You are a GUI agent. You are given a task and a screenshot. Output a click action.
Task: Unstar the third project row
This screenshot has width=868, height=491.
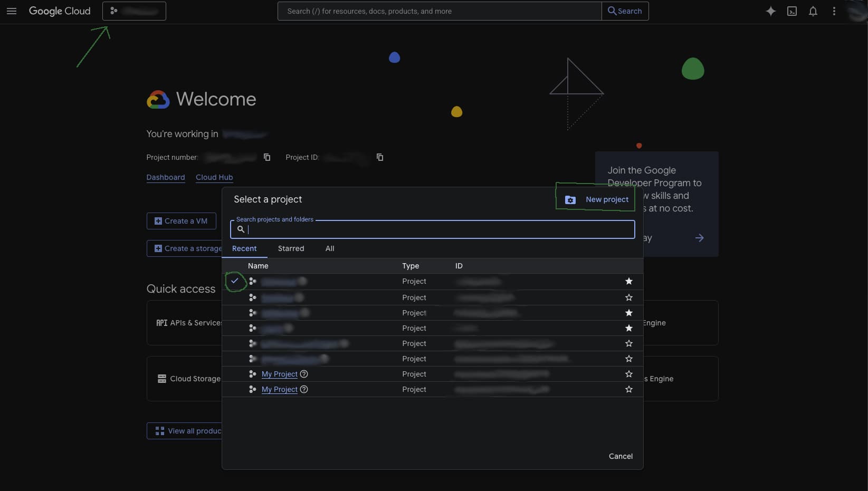[629, 313]
